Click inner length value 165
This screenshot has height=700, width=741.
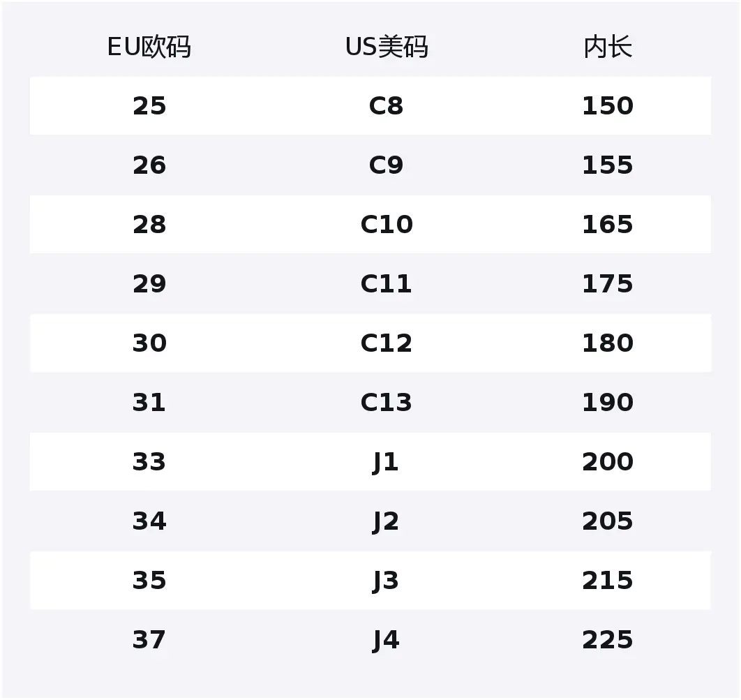pyautogui.click(x=608, y=225)
